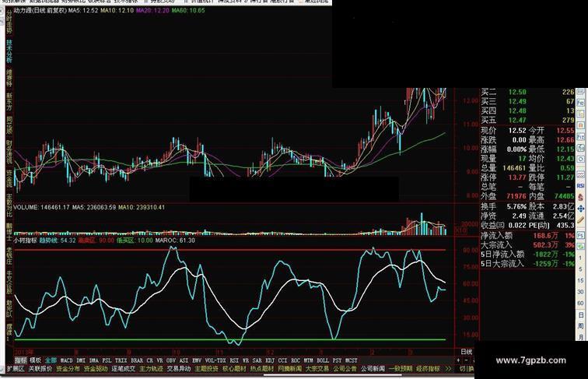This screenshot has height=379, width=588.
Task: Open the 热点题材 tab
Action: [x=262, y=369]
